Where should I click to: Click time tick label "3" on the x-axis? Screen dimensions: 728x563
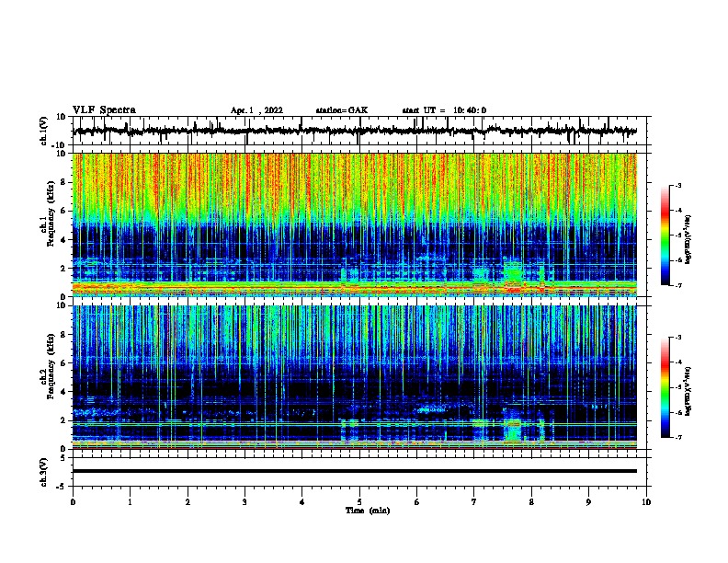pyautogui.click(x=245, y=501)
